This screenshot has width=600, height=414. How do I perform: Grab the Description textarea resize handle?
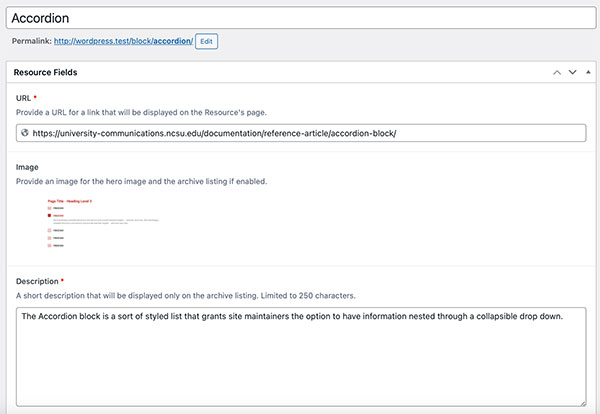[583, 403]
